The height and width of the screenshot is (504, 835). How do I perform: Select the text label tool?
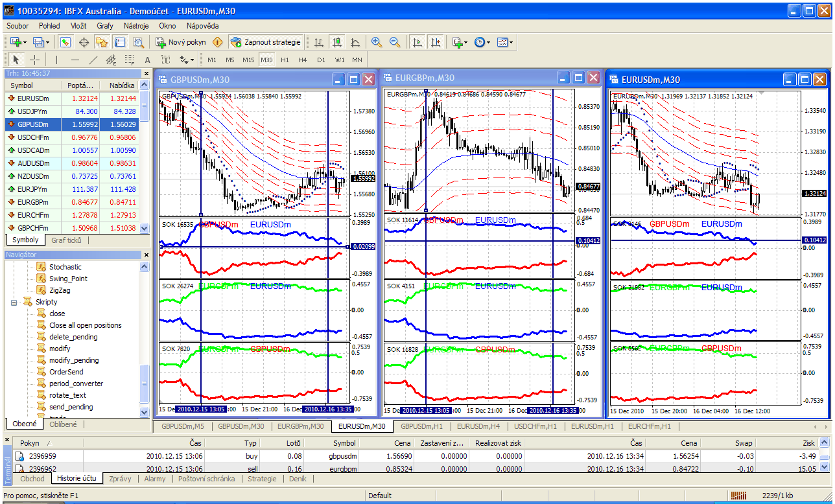point(165,60)
